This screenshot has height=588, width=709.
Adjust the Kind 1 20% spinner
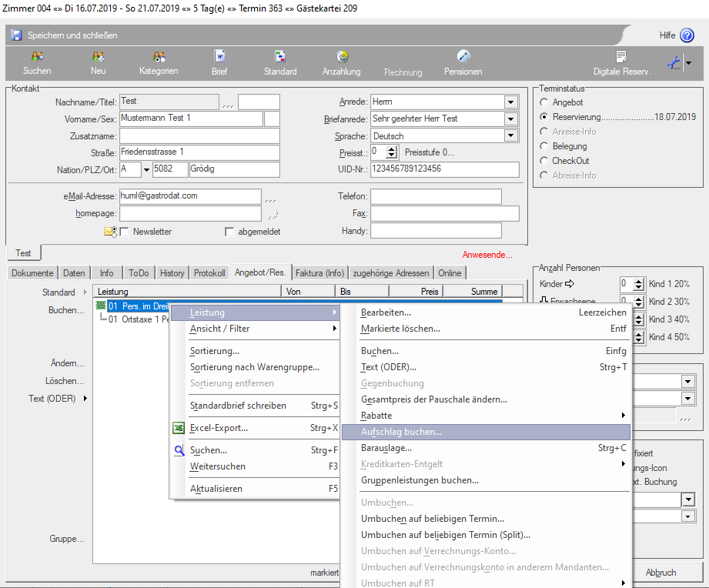pos(638,284)
